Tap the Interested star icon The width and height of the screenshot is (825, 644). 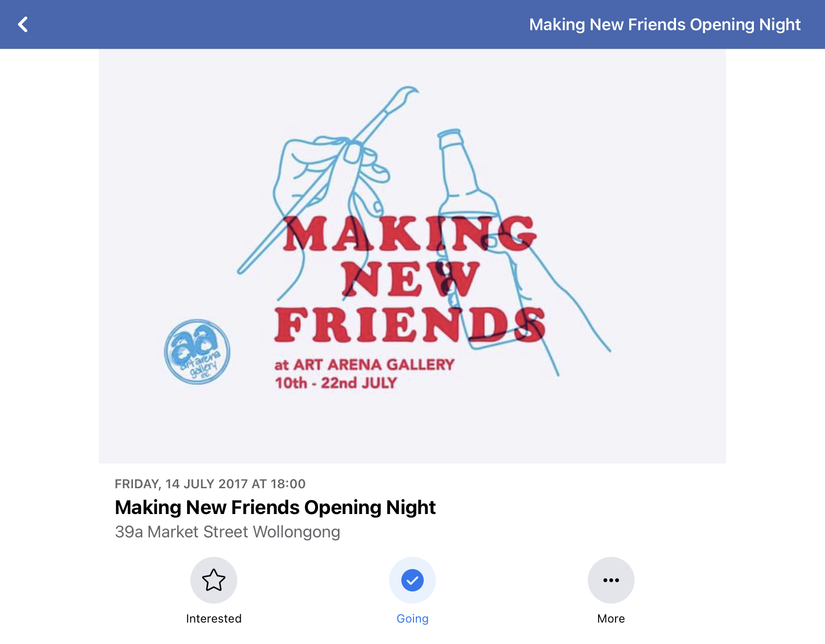tap(214, 580)
